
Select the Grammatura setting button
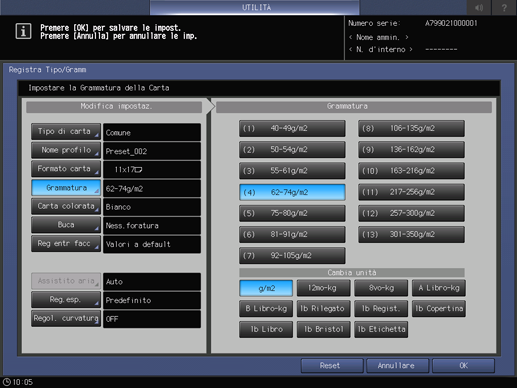pyautogui.click(x=66, y=188)
